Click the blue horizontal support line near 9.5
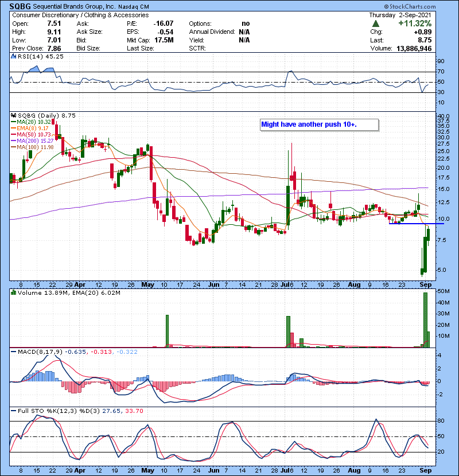Viewport: 459px width, 476px height. [x=417, y=224]
